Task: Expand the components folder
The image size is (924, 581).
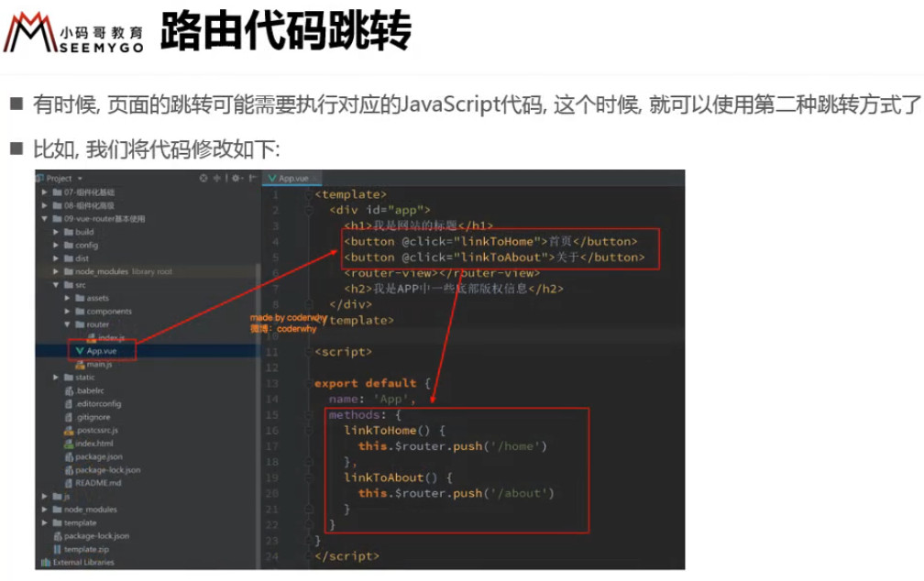Action: click(67, 312)
